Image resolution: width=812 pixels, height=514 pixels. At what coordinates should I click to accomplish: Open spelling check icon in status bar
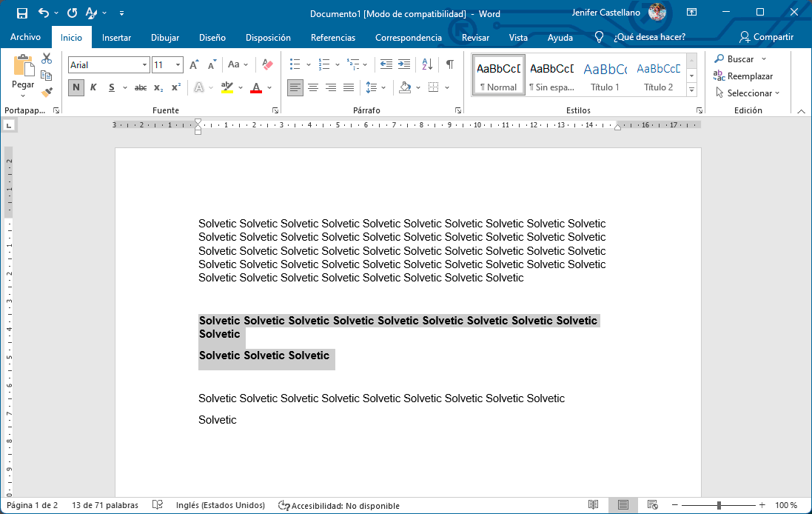click(x=158, y=504)
